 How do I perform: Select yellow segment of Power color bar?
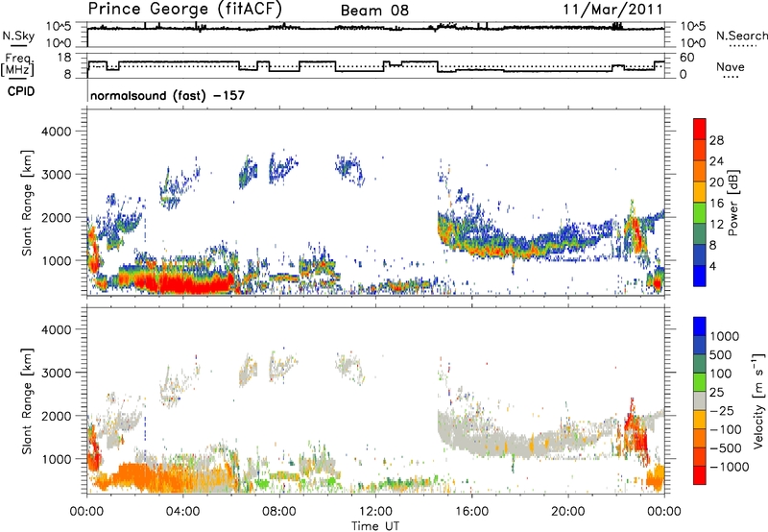(700, 192)
